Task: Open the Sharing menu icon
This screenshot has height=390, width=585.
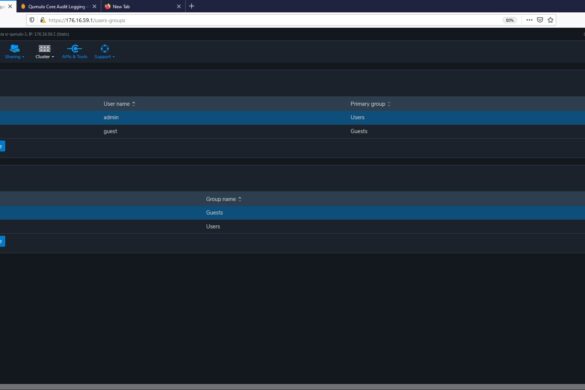Action: (x=15, y=49)
